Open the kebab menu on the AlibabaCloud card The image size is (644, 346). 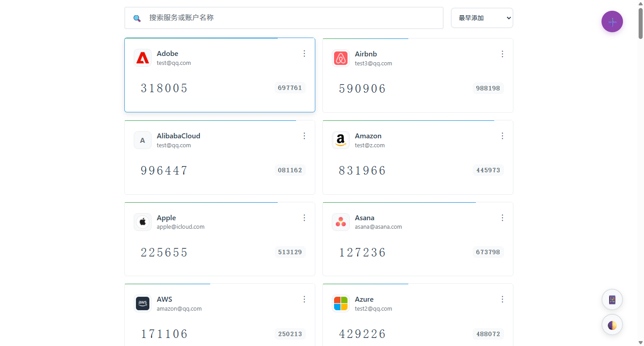(x=304, y=136)
